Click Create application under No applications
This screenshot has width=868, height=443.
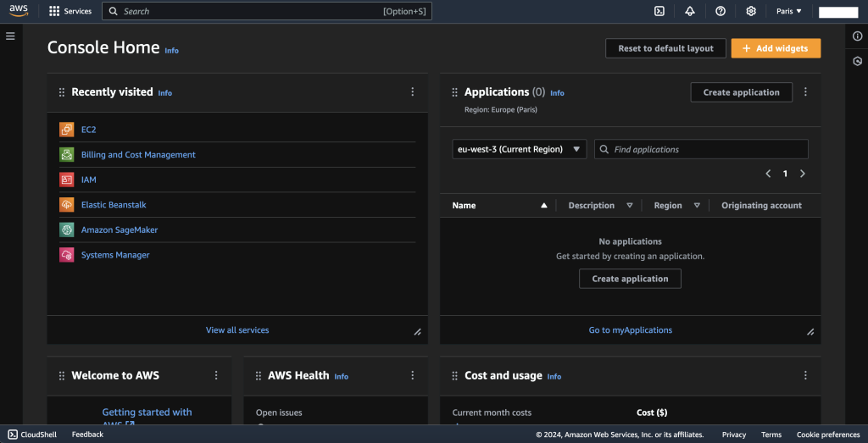[630, 279]
